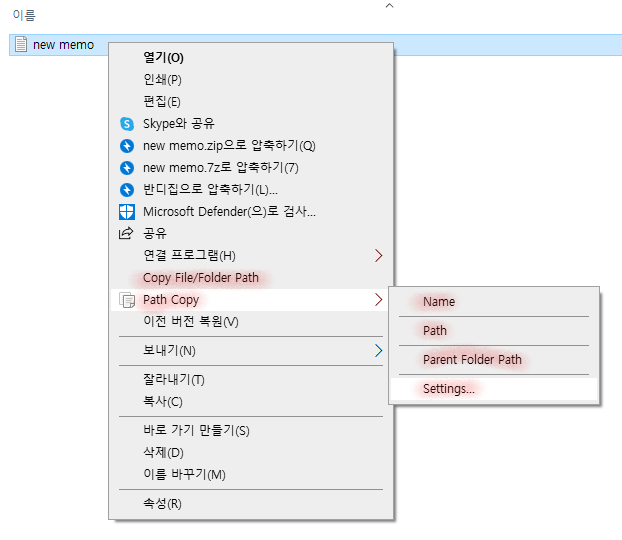The width and height of the screenshot is (622, 540).
Task: Click Bandizip icon beside new memo.7z entry
Action: click(127, 168)
